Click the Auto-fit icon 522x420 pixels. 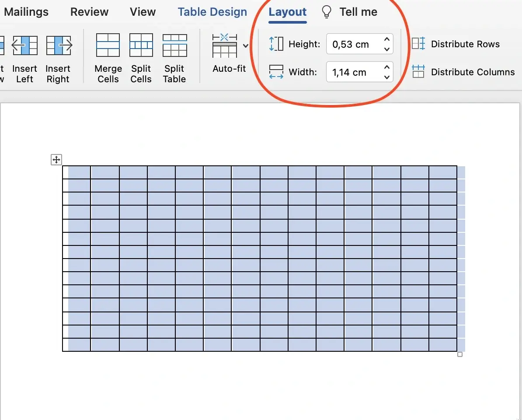point(224,45)
